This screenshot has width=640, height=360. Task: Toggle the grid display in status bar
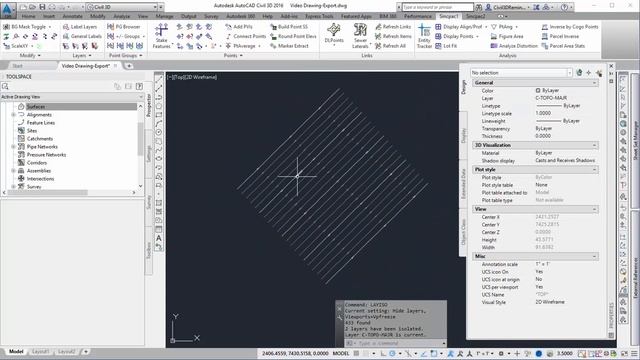(x=356, y=353)
